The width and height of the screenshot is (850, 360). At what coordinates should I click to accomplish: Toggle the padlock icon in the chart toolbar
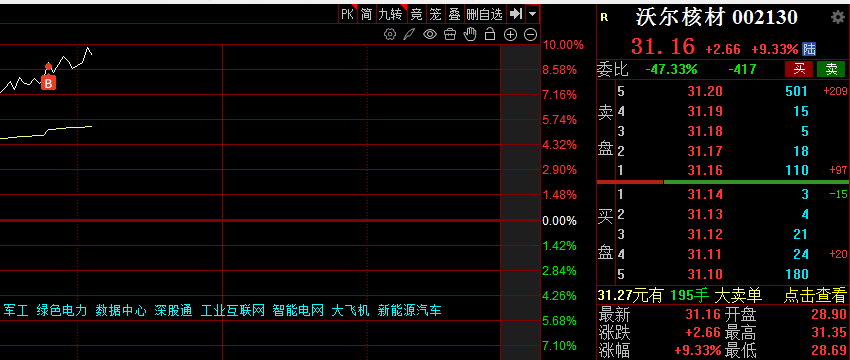490,34
